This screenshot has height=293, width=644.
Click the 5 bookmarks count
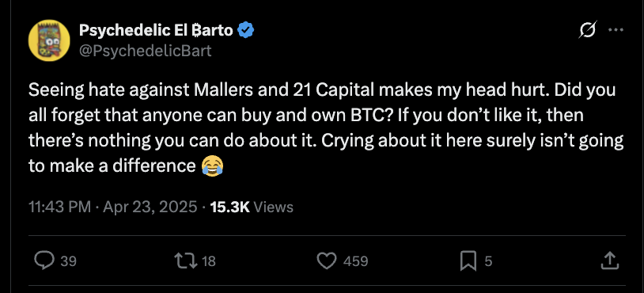click(x=488, y=261)
